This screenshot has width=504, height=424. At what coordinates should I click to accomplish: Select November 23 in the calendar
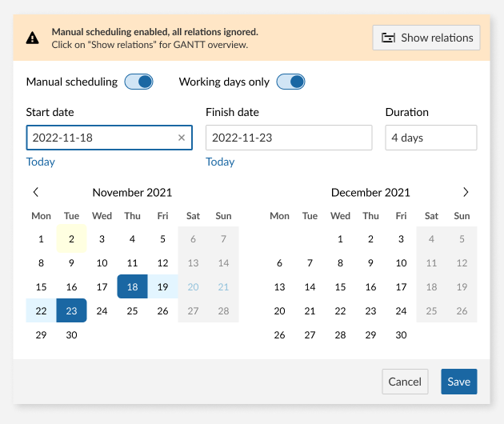(x=71, y=311)
